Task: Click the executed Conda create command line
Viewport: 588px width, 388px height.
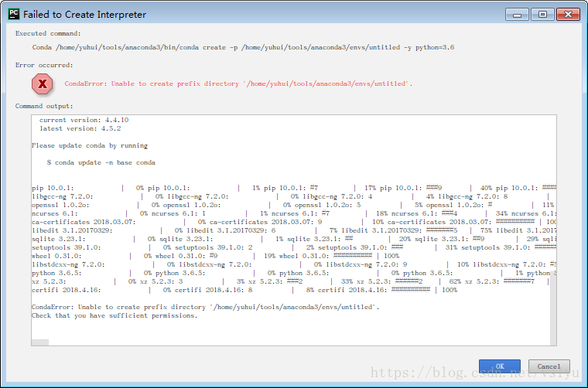Action: click(243, 47)
